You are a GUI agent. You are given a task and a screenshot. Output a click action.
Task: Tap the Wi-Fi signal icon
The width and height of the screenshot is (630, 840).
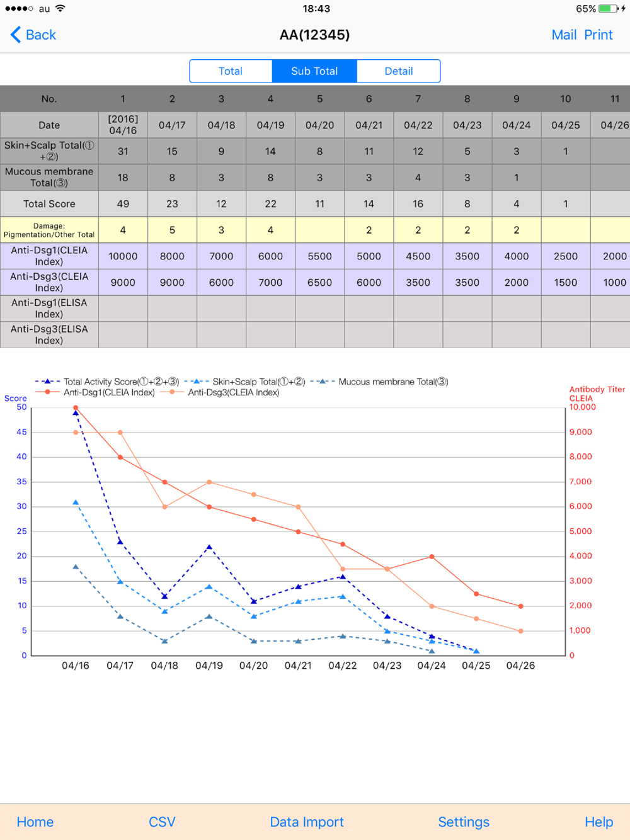(60, 8)
